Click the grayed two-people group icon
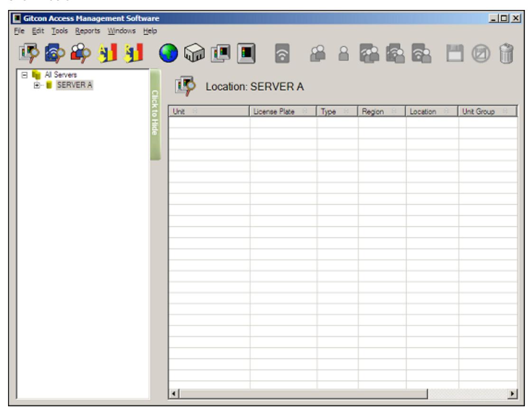 (x=318, y=53)
